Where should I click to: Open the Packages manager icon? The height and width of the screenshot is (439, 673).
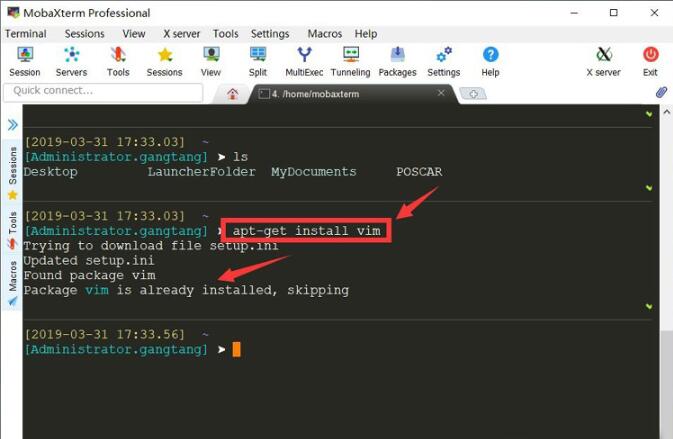(397, 61)
